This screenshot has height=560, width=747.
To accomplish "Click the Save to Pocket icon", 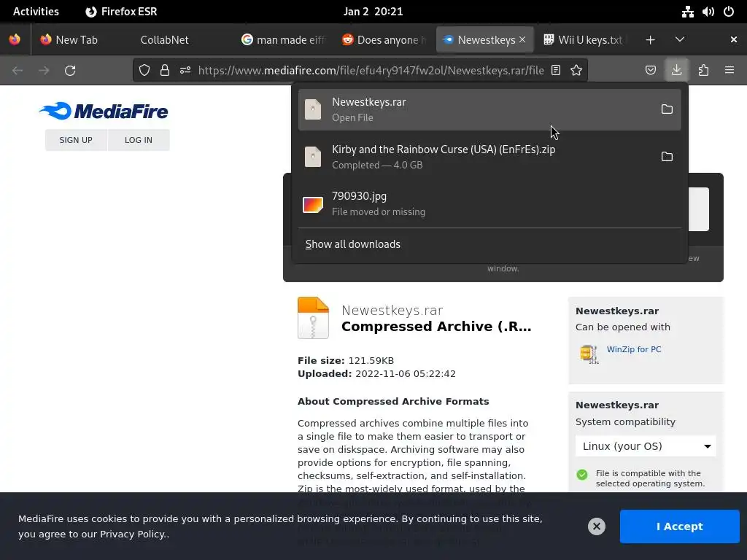I will (x=650, y=70).
